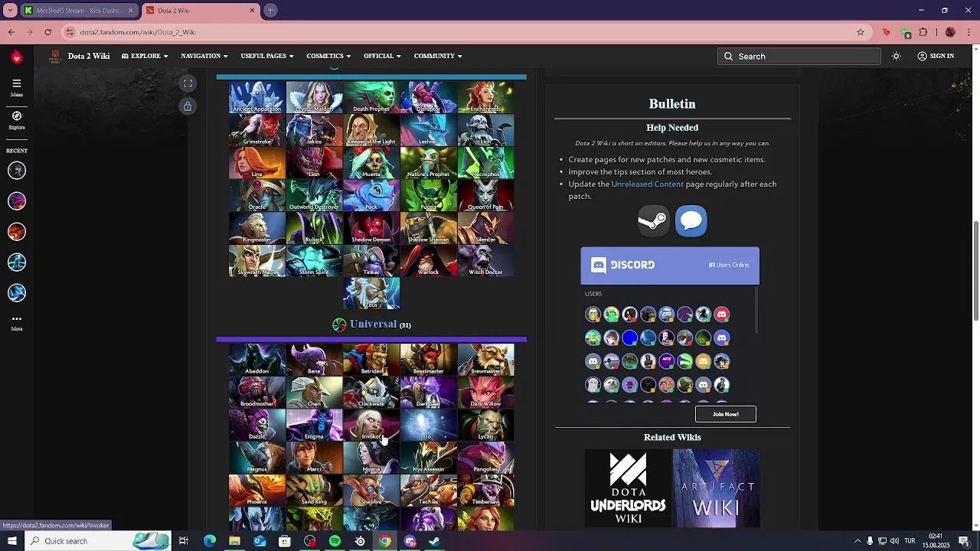The image size is (980, 551).
Task: Click the Join Now! Discord button
Action: click(x=725, y=414)
